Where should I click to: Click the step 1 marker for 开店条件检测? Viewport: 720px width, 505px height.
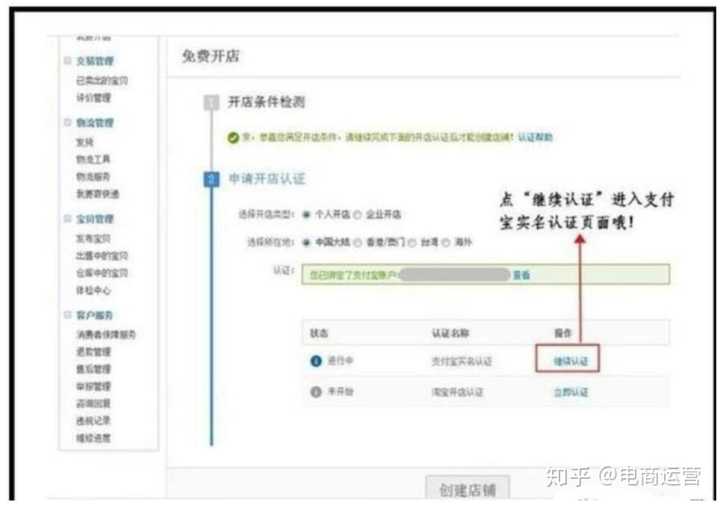point(211,102)
